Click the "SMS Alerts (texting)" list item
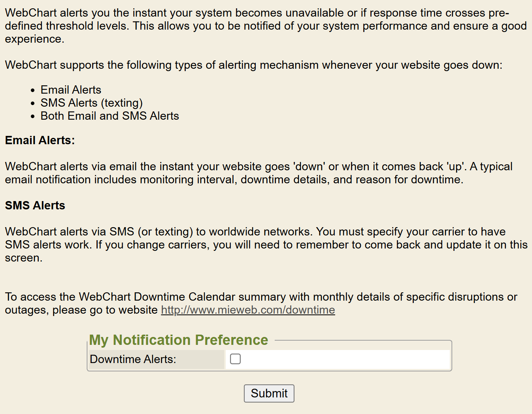The height and width of the screenshot is (414, 532). click(x=91, y=103)
